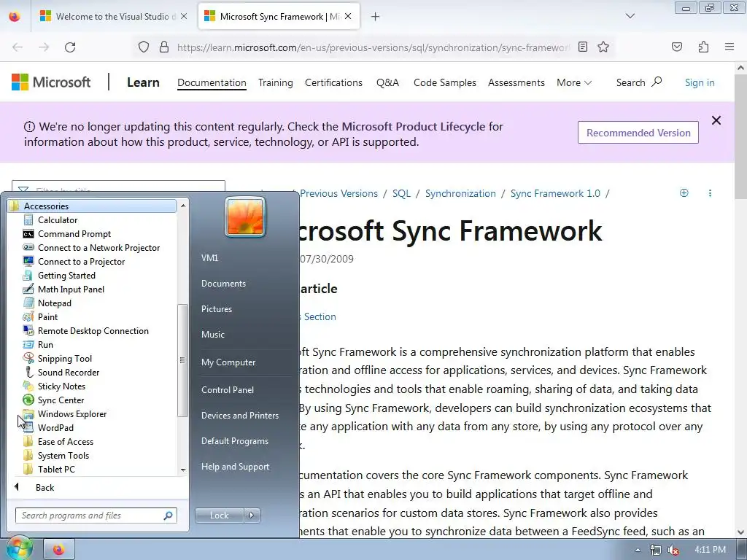Click muted volume icon in system tray
This screenshot has width=747, height=560.
pos(673,550)
